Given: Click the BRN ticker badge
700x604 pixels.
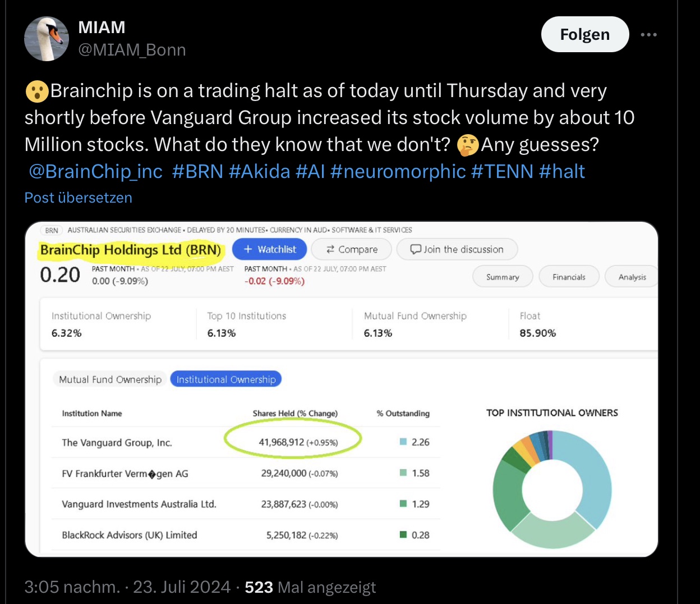Looking at the screenshot, I should point(52,230).
